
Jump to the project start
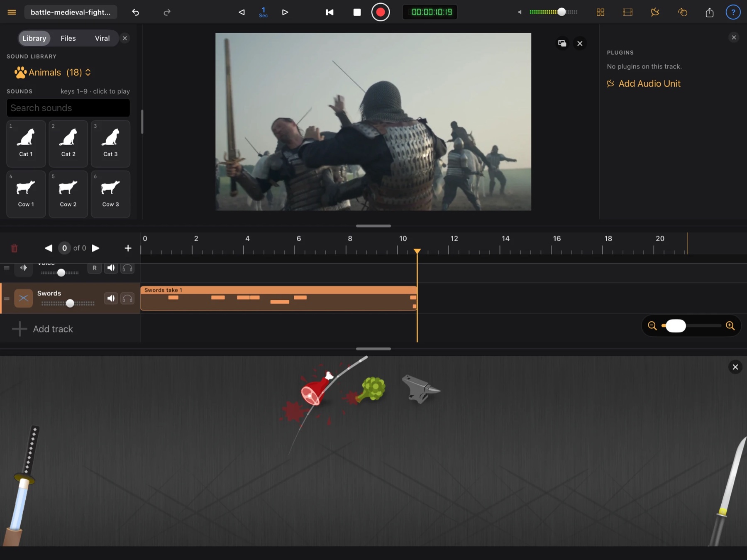pyautogui.click(x=330, y=12)
